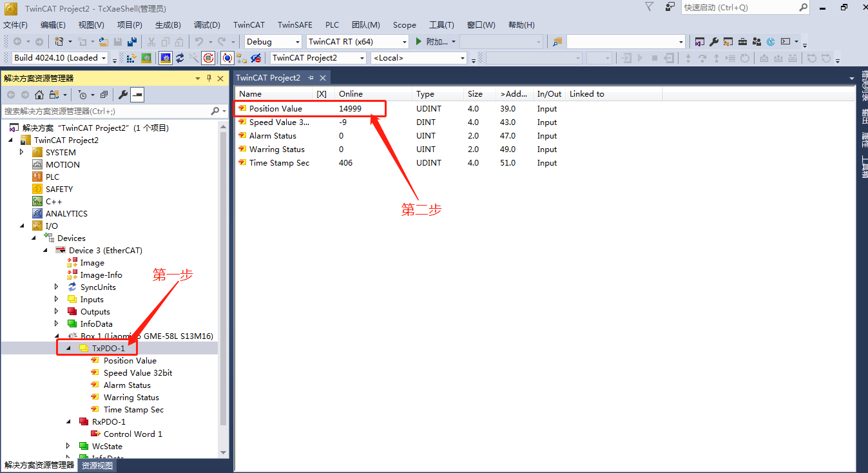Image resolution: width=868 pixels, height=473 pixels.
Task: Click the Activate Configuration icon
Action: (x=131, y=58)
